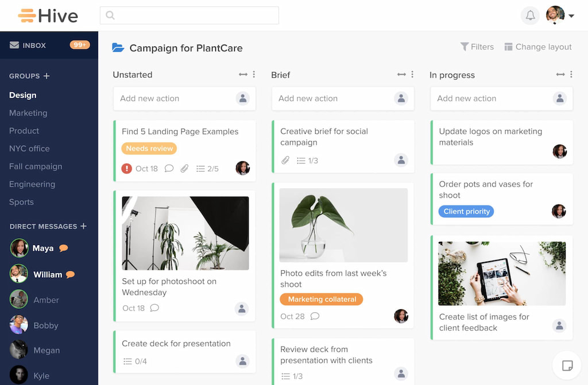Open the Inbox envelope icon
The image size is (588, 385).
(x=16, y=44)
